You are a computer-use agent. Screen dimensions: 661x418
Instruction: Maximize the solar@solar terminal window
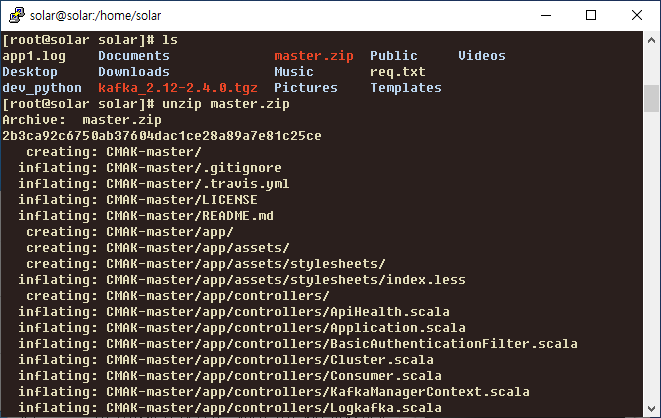pyautogui.click(x=591, y=16)
